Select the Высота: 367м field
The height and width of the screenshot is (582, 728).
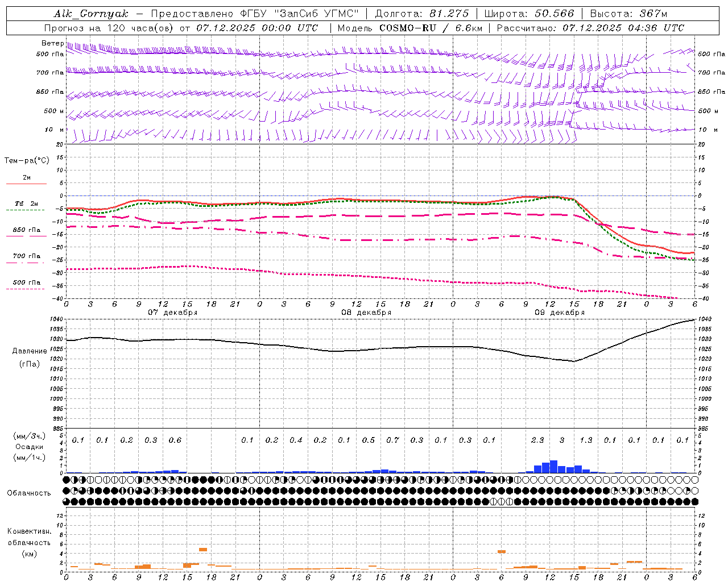628,14
